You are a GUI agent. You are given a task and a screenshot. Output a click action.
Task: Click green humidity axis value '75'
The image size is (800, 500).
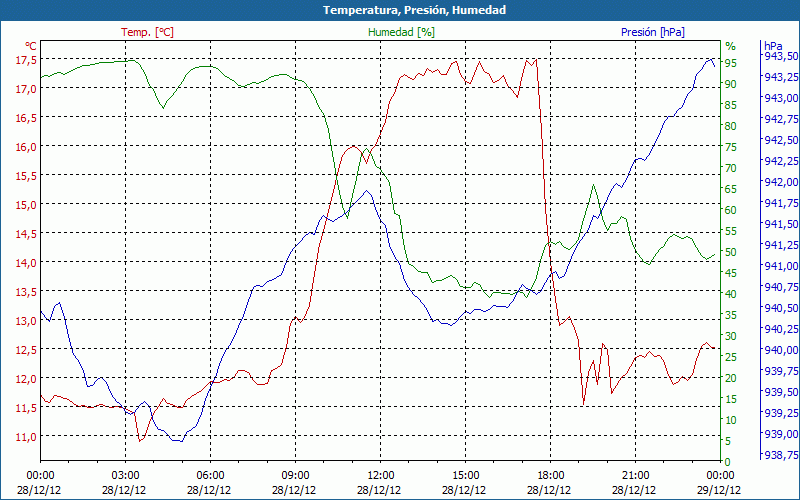pos(731,147)
